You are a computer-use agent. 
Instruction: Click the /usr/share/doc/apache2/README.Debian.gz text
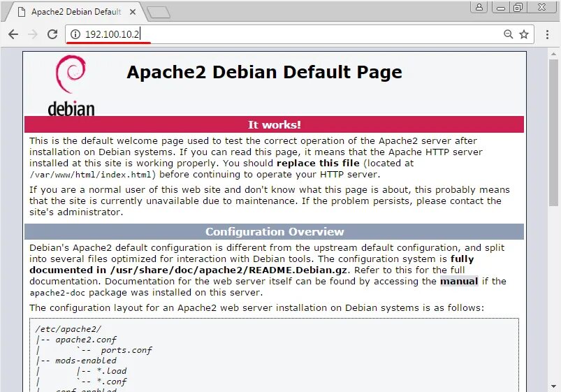point(228,270)
